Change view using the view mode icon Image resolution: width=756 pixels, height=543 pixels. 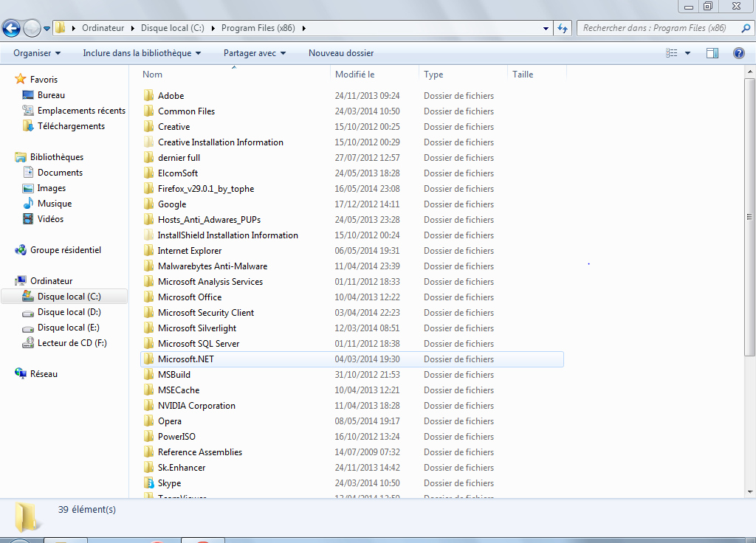point(672,53)
